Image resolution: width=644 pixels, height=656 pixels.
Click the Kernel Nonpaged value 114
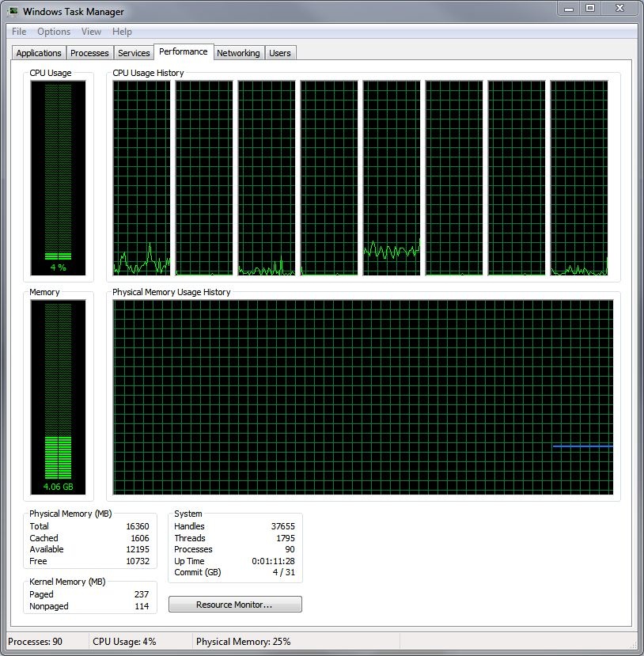point(142,606)
